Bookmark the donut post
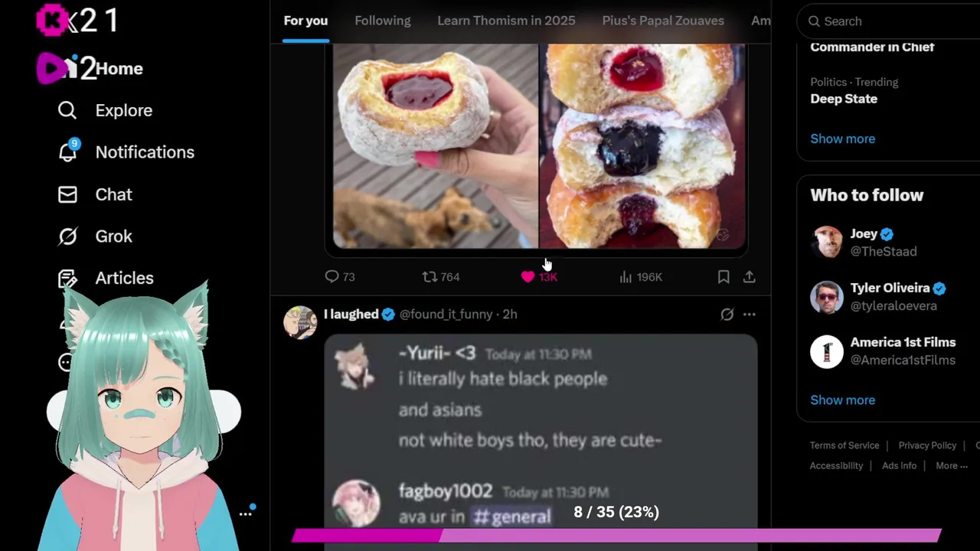Image resolution: width=980 pixels, height=551 pixels. (x=724, y=277)
